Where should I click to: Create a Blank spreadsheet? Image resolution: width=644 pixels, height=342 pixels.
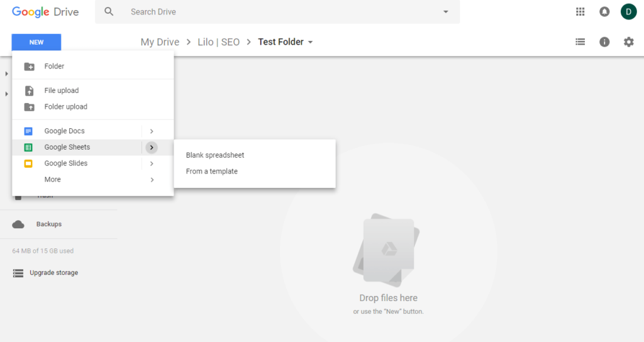tap(255, 155)
